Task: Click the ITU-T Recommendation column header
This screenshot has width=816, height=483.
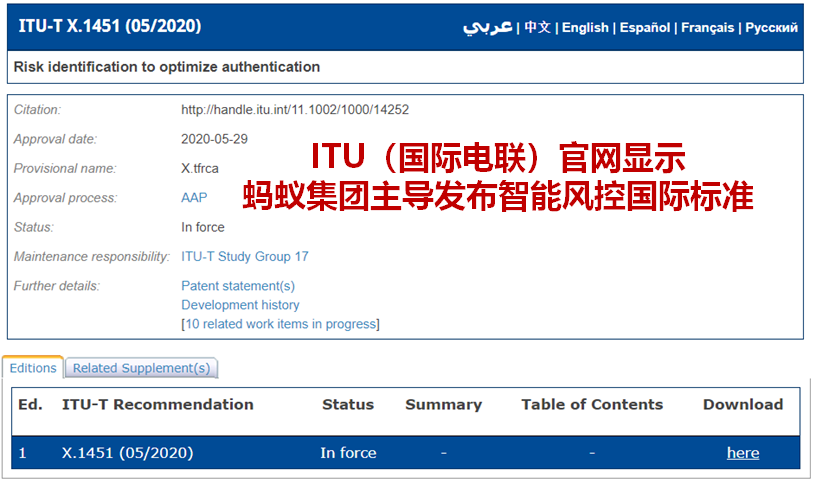Action: point(158,405)
